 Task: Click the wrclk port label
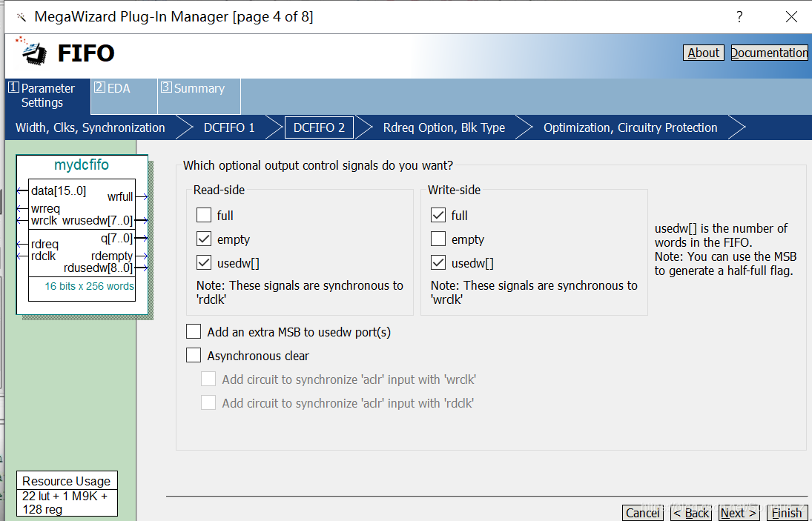click(x=44, y=220)
